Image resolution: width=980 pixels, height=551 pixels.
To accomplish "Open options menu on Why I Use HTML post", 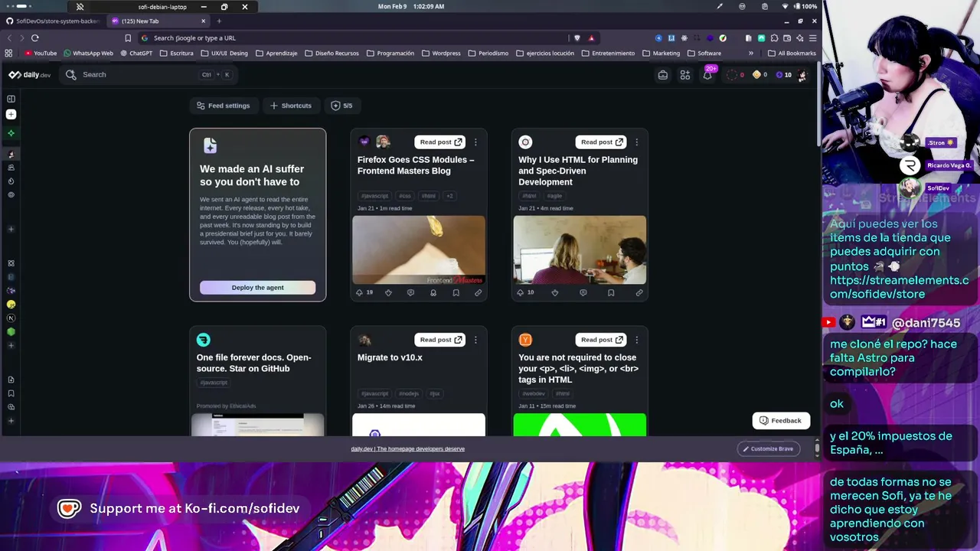I will coord(636,142).
